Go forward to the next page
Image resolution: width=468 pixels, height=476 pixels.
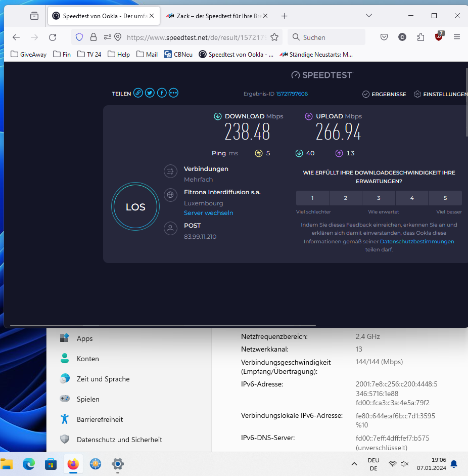(34, 37)
